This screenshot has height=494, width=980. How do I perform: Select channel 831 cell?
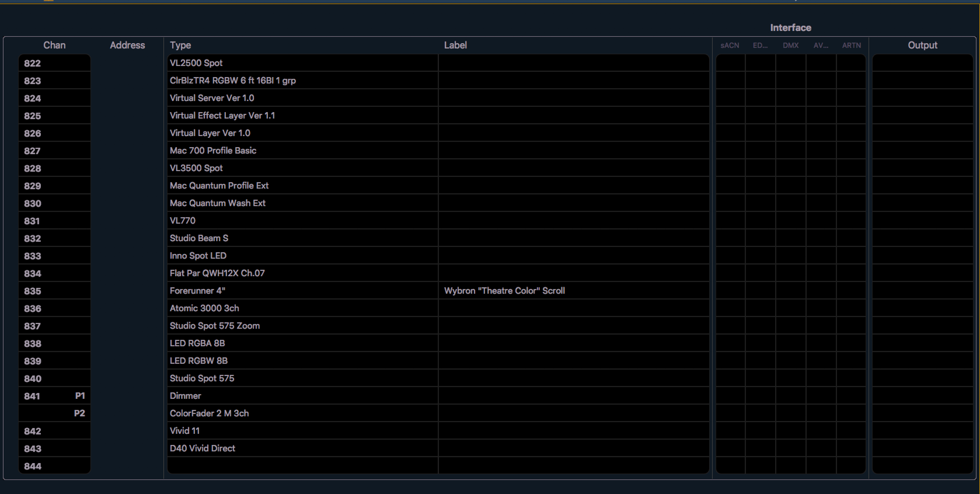[54, 221]
